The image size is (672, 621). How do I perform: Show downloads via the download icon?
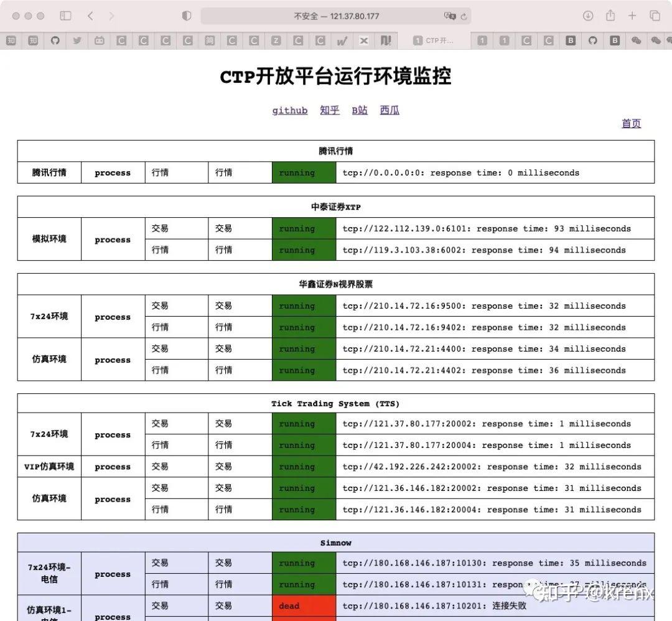(x=588, y=16)
